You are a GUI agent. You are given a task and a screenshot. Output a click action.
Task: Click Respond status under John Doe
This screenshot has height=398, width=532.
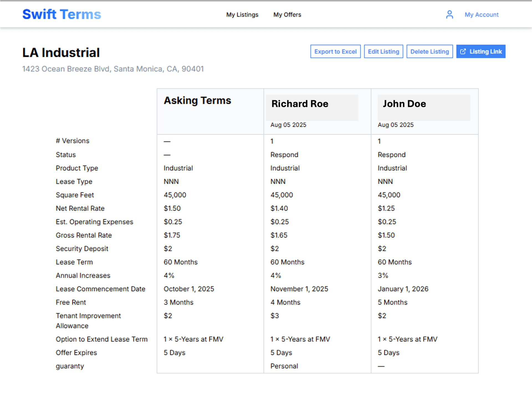click(392, 155)
